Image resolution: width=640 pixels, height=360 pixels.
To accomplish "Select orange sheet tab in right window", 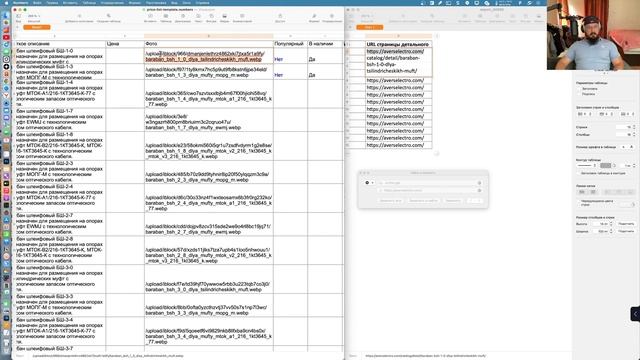I will pyautogui.click(x=370, y=27).
